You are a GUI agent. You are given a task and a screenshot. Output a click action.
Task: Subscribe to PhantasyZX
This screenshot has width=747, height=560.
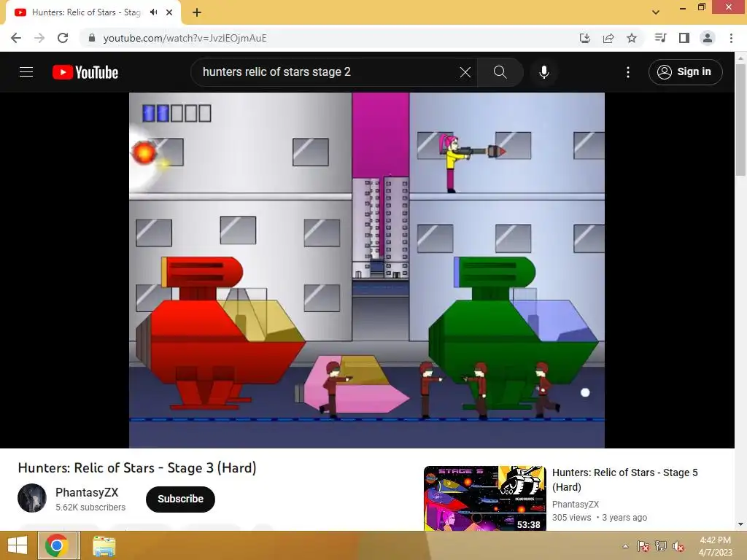(x=180, y=499)
